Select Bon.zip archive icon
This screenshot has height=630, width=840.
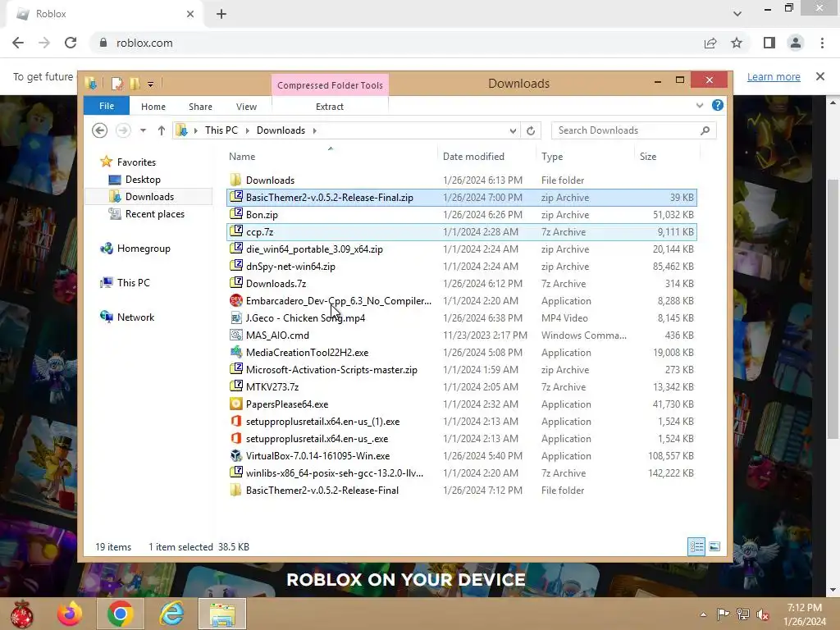click(x=235, y=214)
